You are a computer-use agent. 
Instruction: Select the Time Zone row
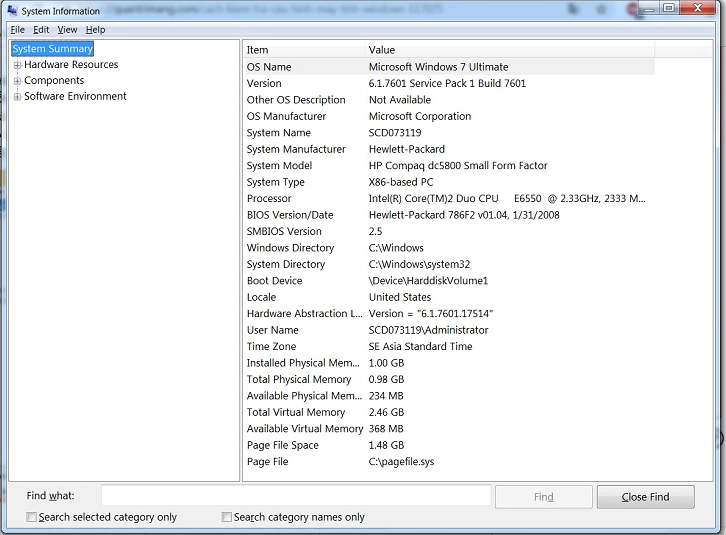coord(449,346)
